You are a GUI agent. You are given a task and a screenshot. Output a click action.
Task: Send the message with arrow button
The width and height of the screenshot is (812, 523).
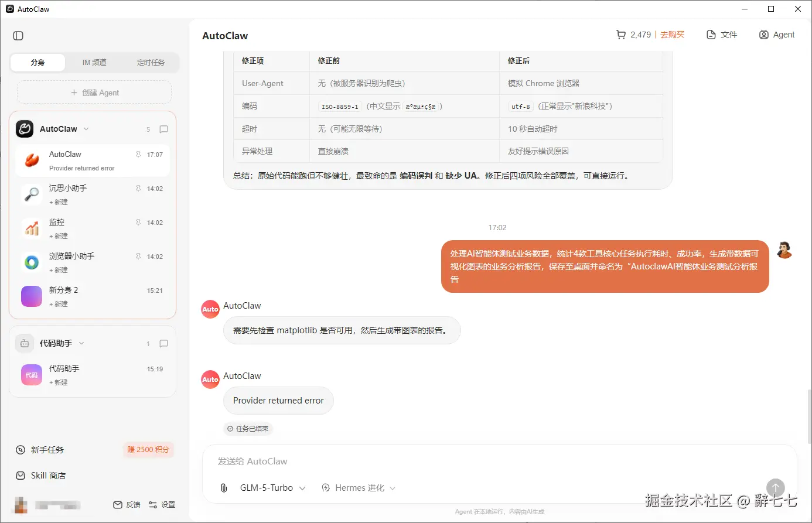point(776,488)
